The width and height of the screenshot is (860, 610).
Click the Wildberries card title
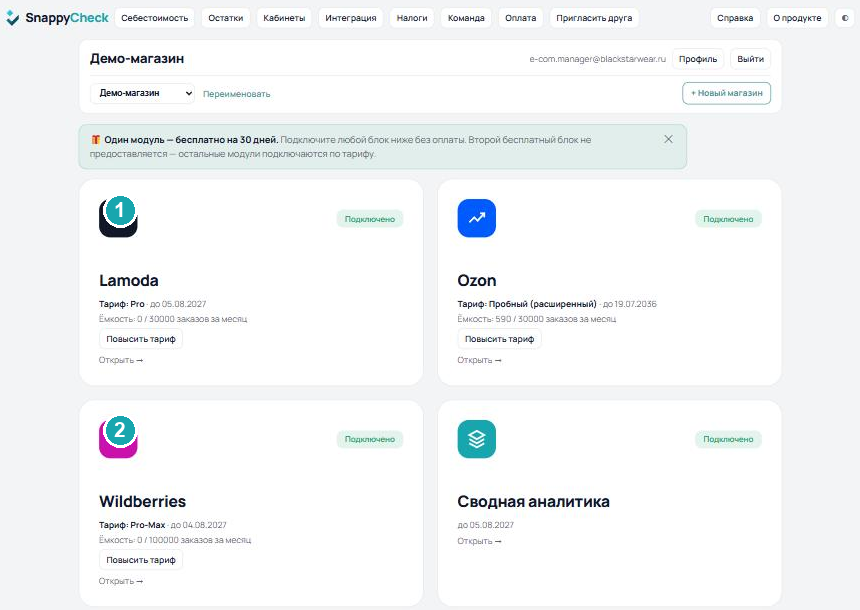point(143,501)
